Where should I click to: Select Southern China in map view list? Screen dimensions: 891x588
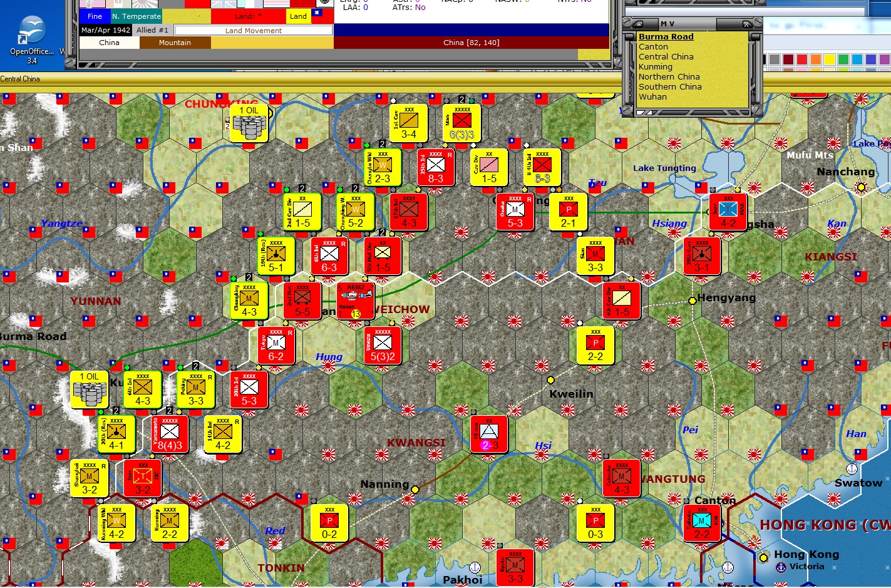point(670,87)
